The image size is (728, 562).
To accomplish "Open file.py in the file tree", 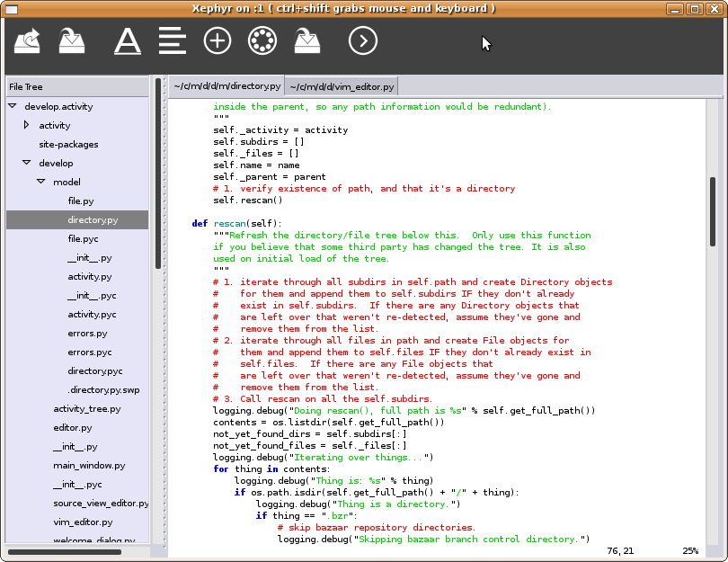I will 80,201.
